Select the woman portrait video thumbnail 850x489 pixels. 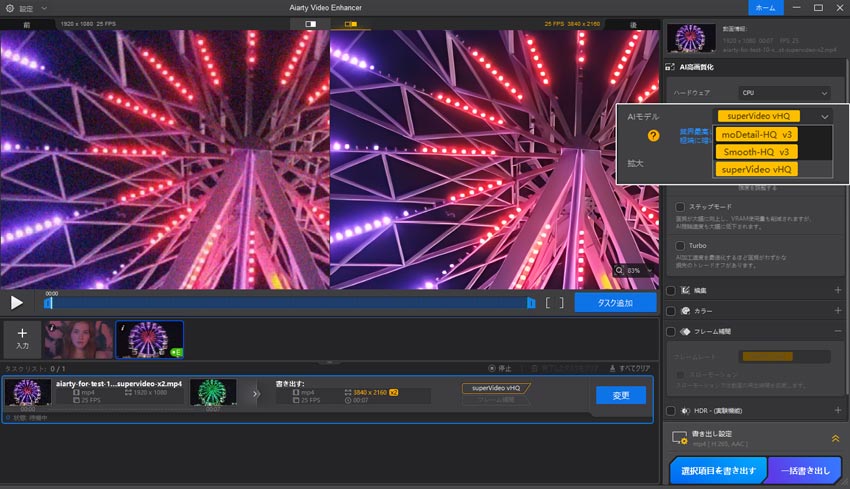click(x=79, y=340)
